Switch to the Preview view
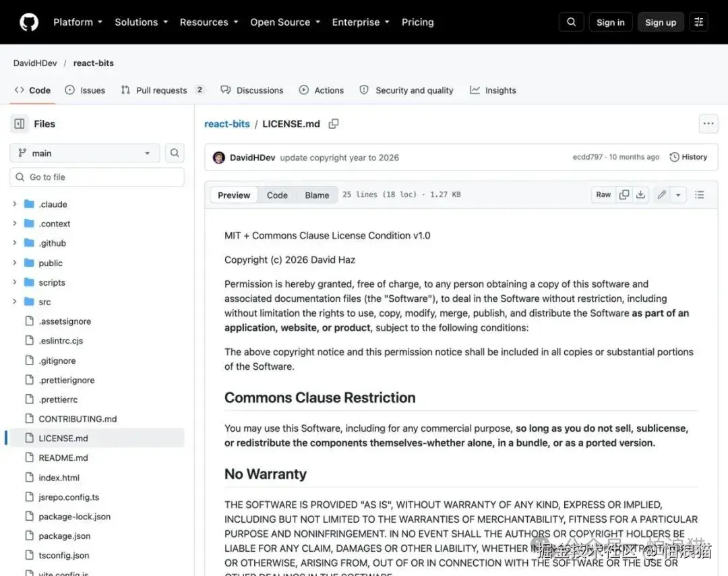Viewport: 728px width, 576px height. [233, 195]
